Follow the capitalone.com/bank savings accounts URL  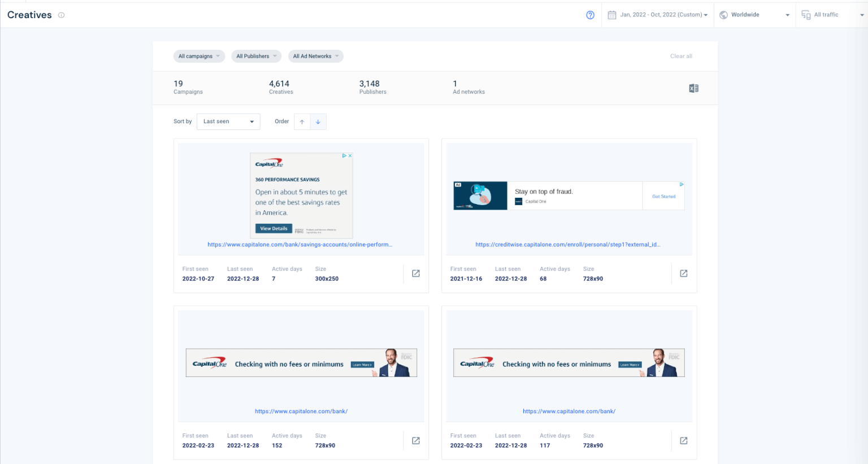pyautogui.click(x=301, y=244)
